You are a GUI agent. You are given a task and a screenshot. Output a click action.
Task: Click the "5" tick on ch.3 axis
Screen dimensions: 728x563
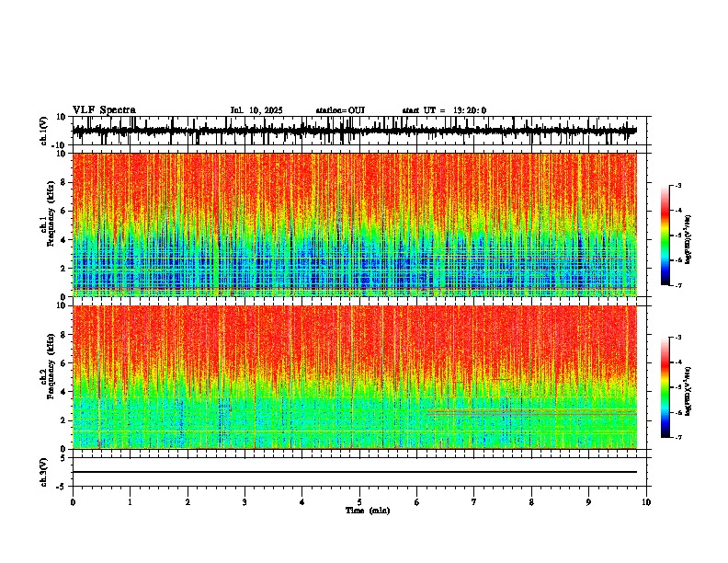(x=63, y=458)
